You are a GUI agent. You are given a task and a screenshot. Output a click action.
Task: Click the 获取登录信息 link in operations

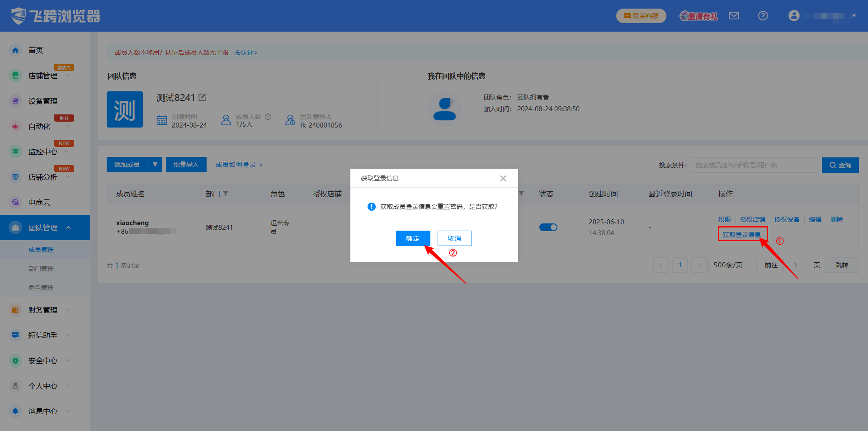point(741,235)
